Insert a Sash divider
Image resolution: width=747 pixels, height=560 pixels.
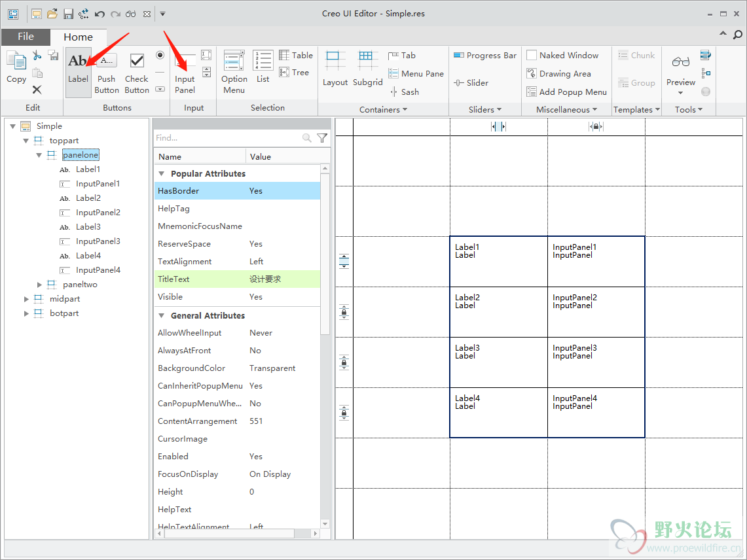pos(404,92)
